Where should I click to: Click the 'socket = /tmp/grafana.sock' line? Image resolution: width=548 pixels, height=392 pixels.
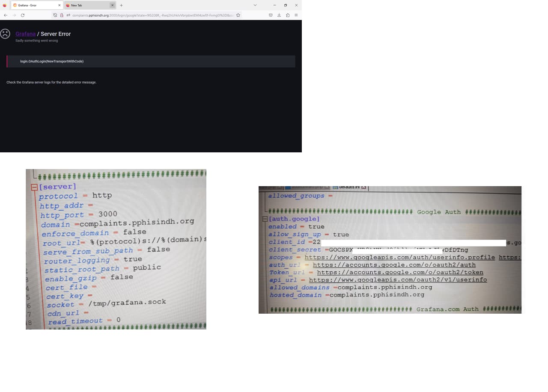[106, 304]
